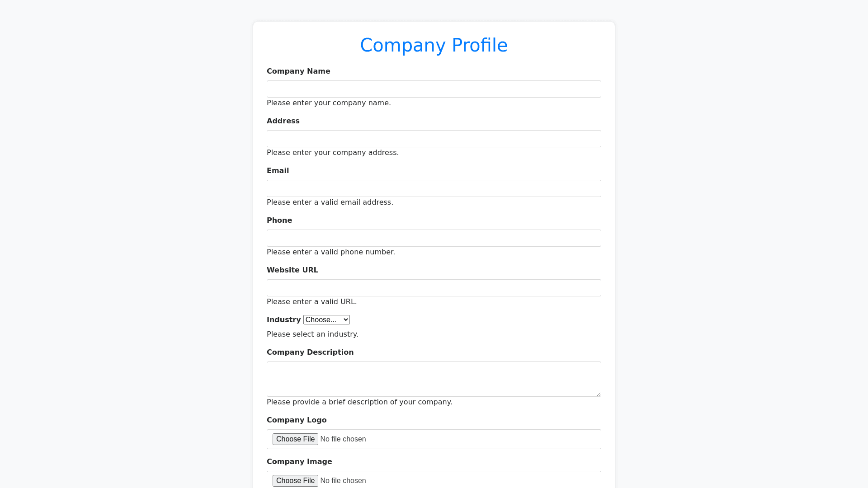The height and width of the screenshot is (488, 868).
Task: Click the Phone label
Action: tap(279, 221)
